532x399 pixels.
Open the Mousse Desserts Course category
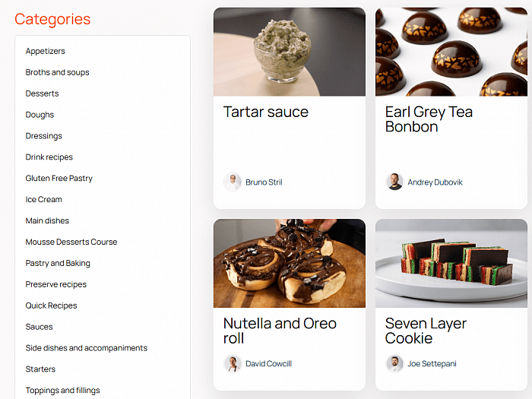click(71, 242)
